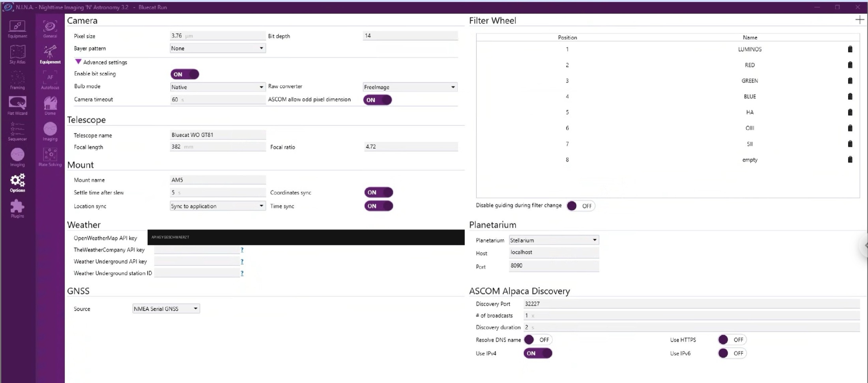Open the GNSS Source dropdown
Screen dimensions: 868x383
point(166,308)
